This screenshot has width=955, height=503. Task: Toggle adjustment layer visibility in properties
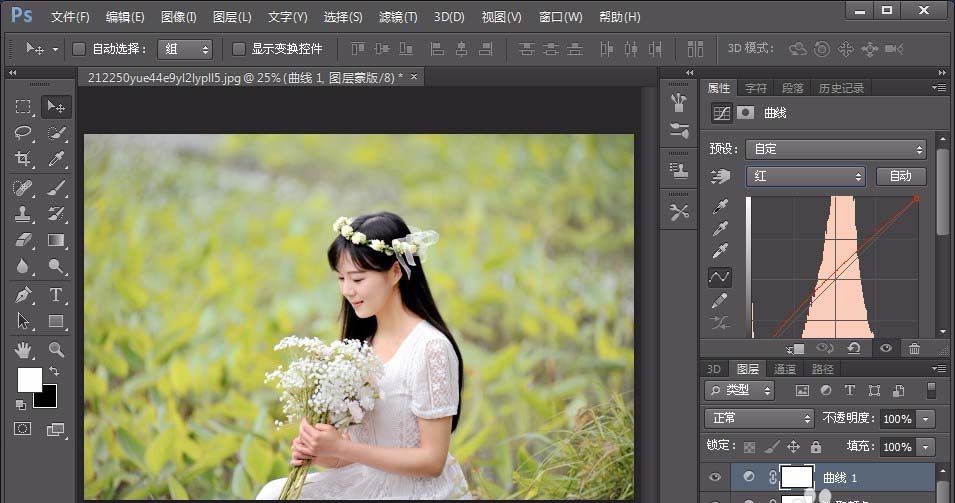(x=886, y=348)
